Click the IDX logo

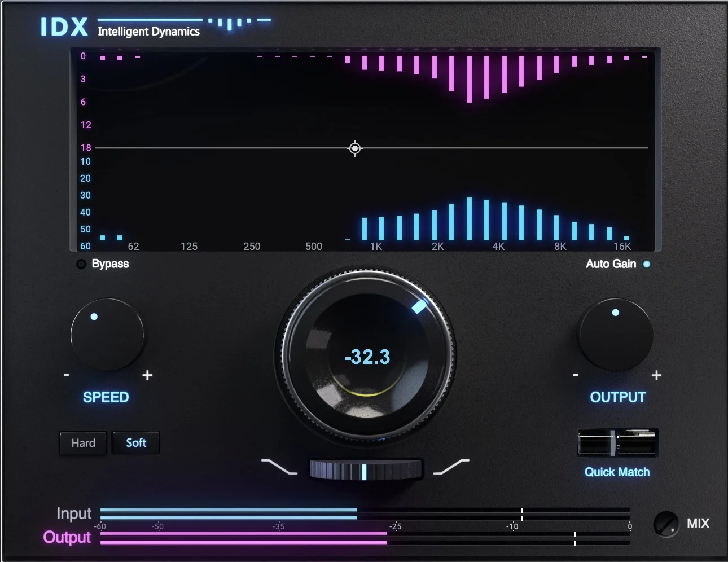(x=64, y=27)
